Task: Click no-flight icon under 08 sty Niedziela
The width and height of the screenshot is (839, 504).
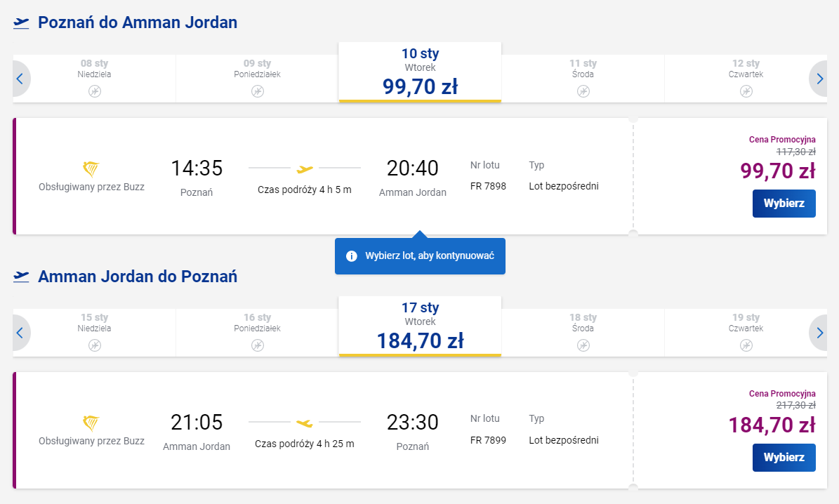Action: (95, 91)
